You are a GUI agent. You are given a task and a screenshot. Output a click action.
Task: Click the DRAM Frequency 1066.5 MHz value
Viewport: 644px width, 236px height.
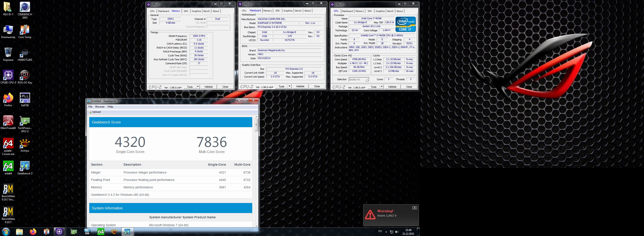coord(199,36)
